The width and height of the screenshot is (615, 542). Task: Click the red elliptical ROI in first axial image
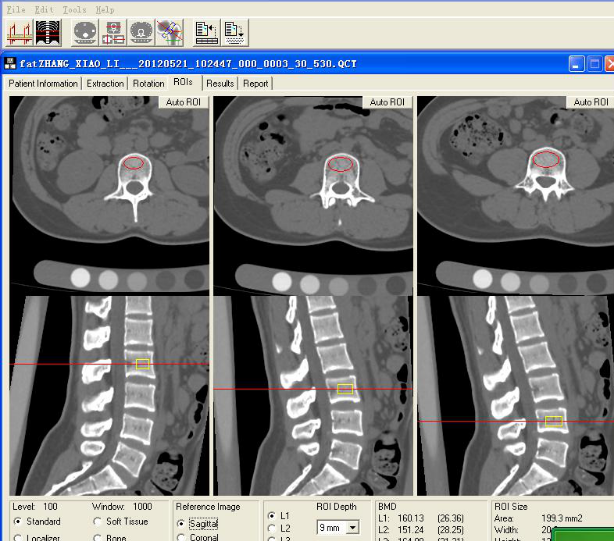134,162
